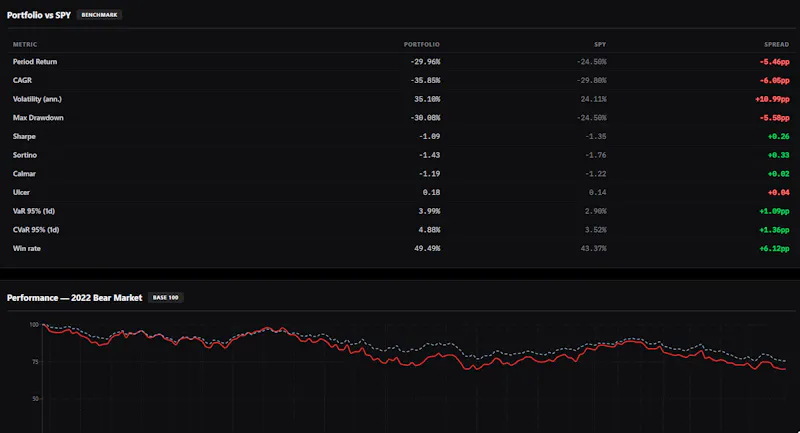Image resolution: width=800 pixels, height=433 pixels.
Task: Click the 'Max Drawdown' metric label
Action: [38, 118]
